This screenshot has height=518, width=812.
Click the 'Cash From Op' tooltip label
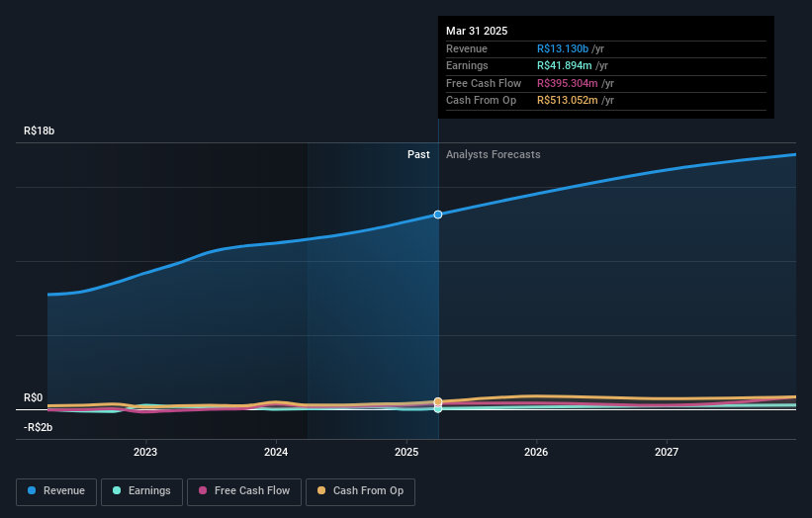tap(481, 101)
